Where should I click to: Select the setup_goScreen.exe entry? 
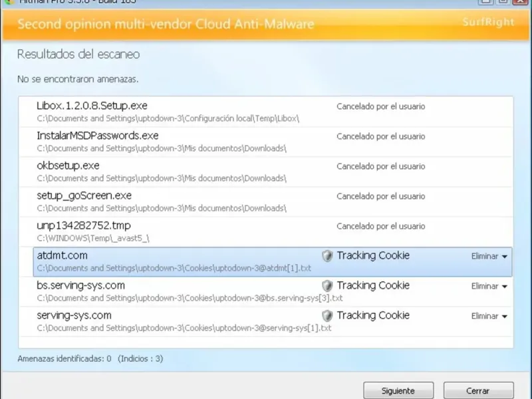(265, 201)
